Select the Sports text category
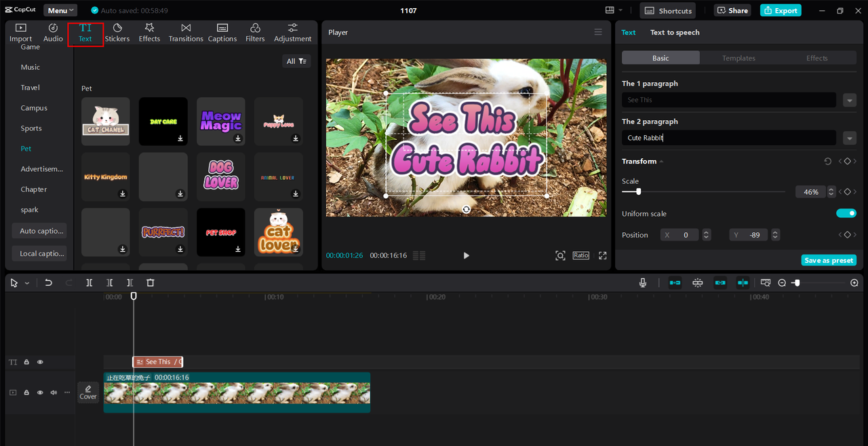This screenshot has height=446, width=868. (x=31, y=128)
